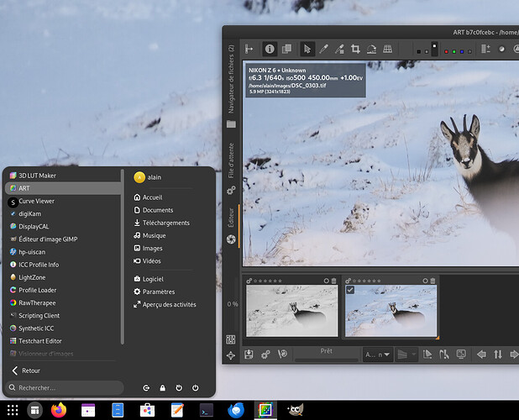Screen dimensions: 519x420
Task: Toggle blue channel preview
Action: 461,51
